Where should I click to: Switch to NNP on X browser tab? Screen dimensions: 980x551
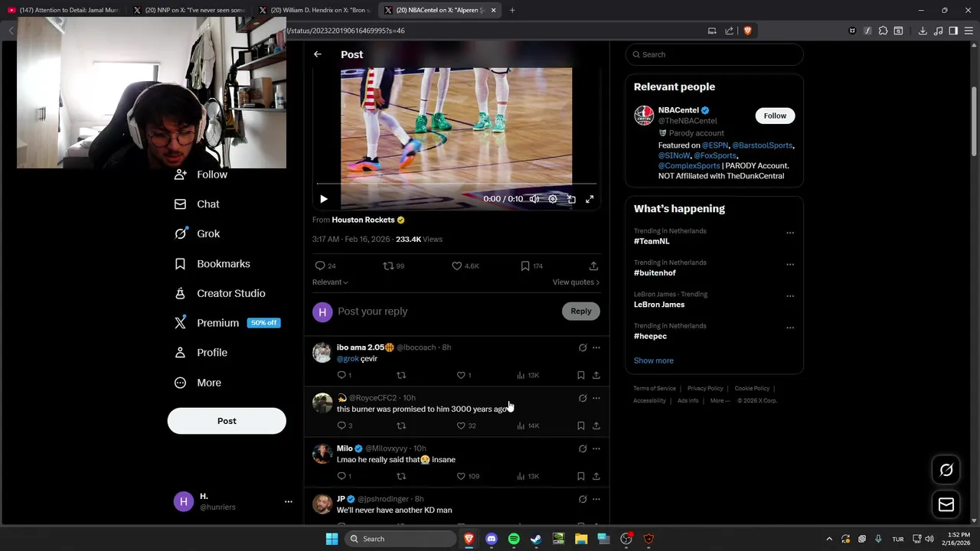[188, 10]
